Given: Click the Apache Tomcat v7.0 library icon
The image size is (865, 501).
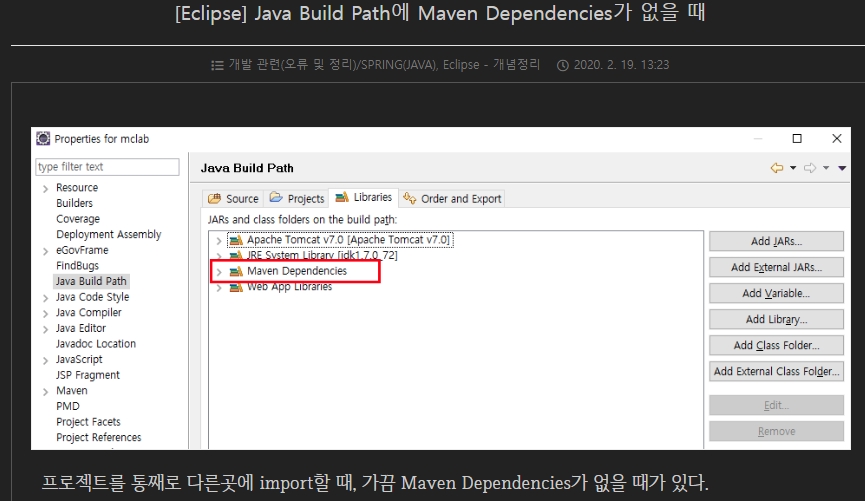Looking at the screenshot, I should [236, 240].
